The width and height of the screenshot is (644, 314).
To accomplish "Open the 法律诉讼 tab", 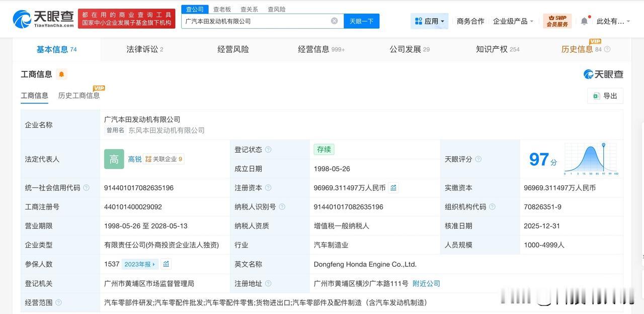I will (x=145, y=49).
